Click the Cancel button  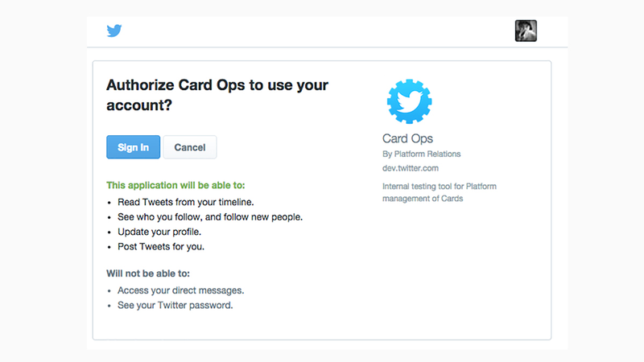tap(190, 147)
